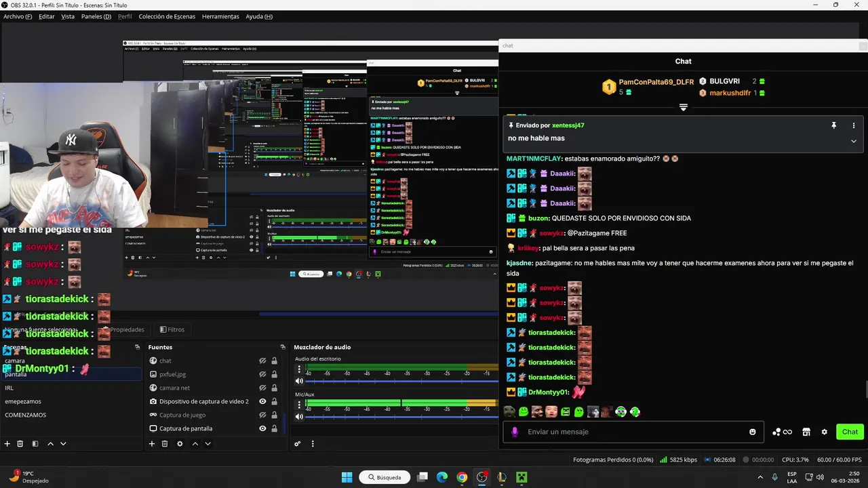Open PamConPalta69_DLFR leaderboard user
The height and width of the screenshot is (488, 868).
[x=656, y=82]
